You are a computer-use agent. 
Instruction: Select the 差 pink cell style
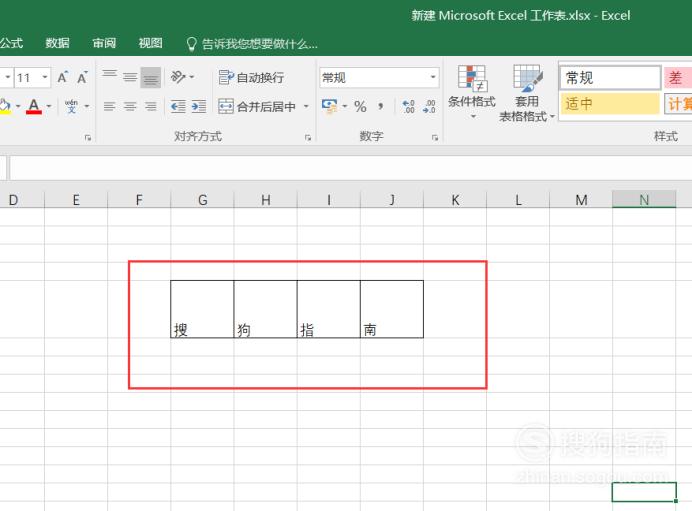pyautogui.click(x=677, y=78)
